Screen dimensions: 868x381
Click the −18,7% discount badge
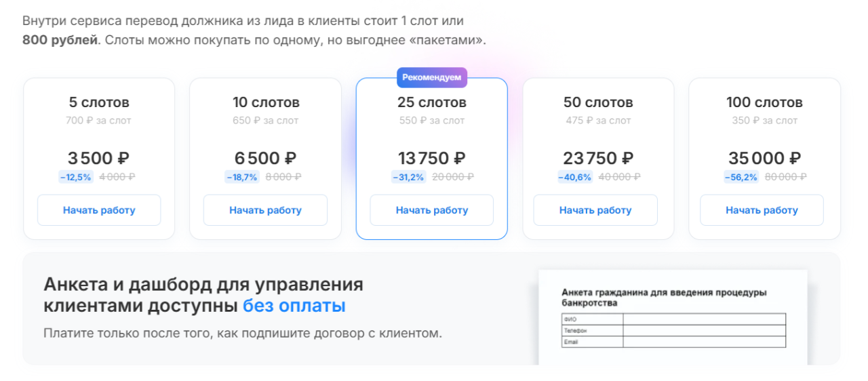(x=242, y=177)
